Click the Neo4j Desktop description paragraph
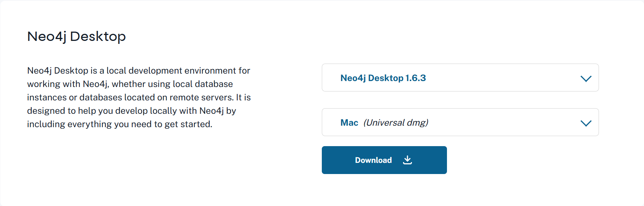 tap(139, 97)
